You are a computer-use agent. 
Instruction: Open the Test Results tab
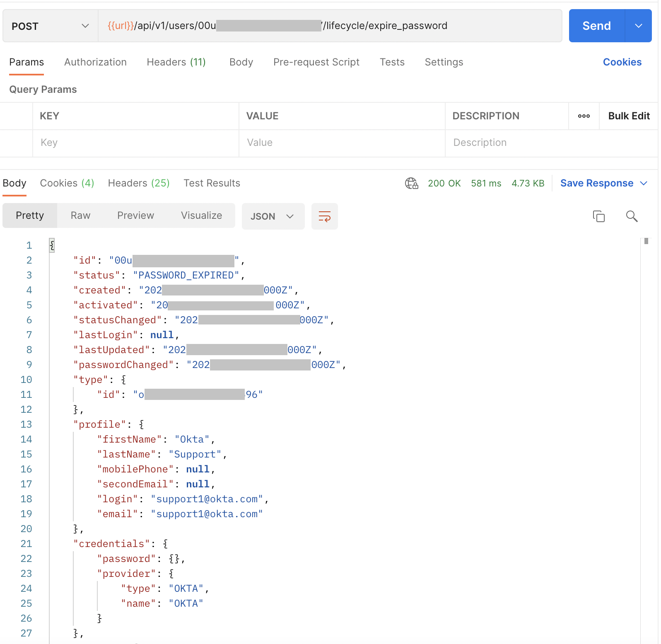point(212,183)
